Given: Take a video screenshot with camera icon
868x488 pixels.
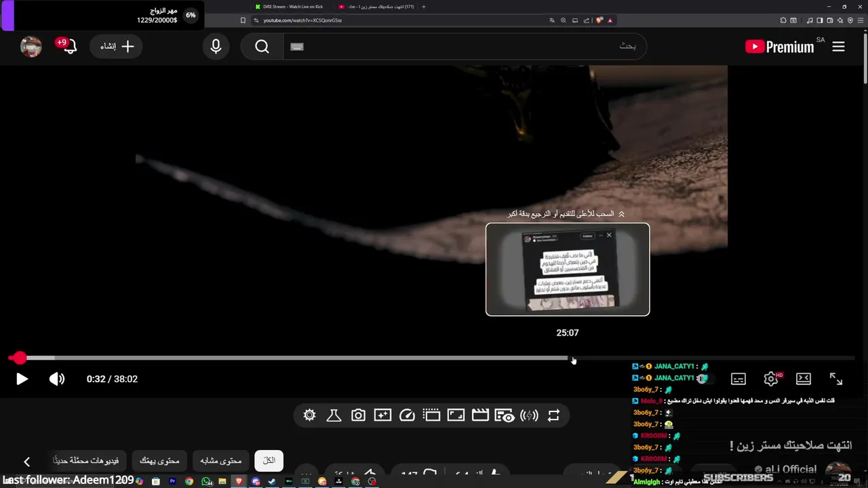Looking at the screenshot, I should (358, 415).
